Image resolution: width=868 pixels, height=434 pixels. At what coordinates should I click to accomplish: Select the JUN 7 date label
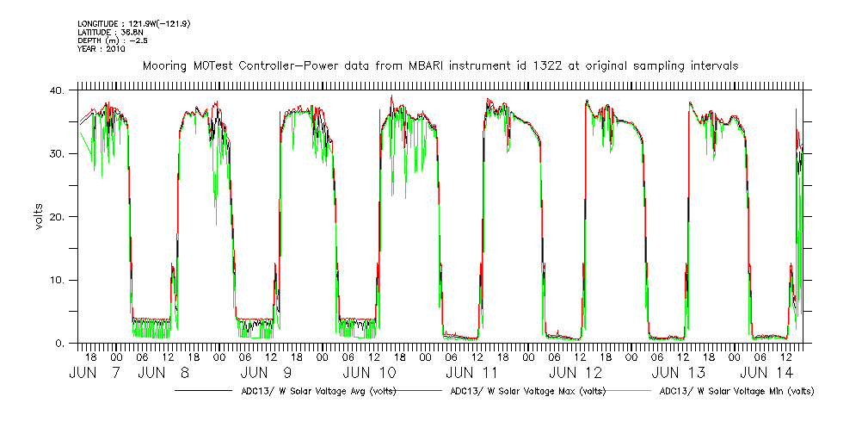[x=95, y=373]
